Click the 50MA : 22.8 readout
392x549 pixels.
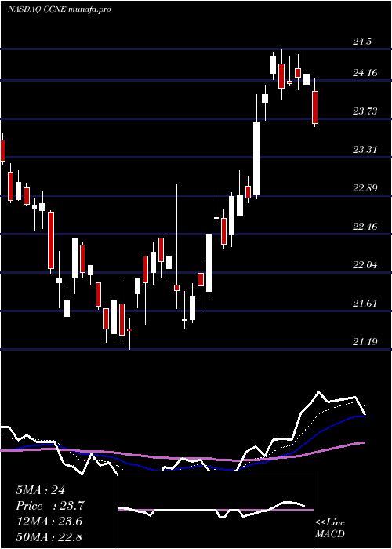pyautogui.click(x=49, y=536)
